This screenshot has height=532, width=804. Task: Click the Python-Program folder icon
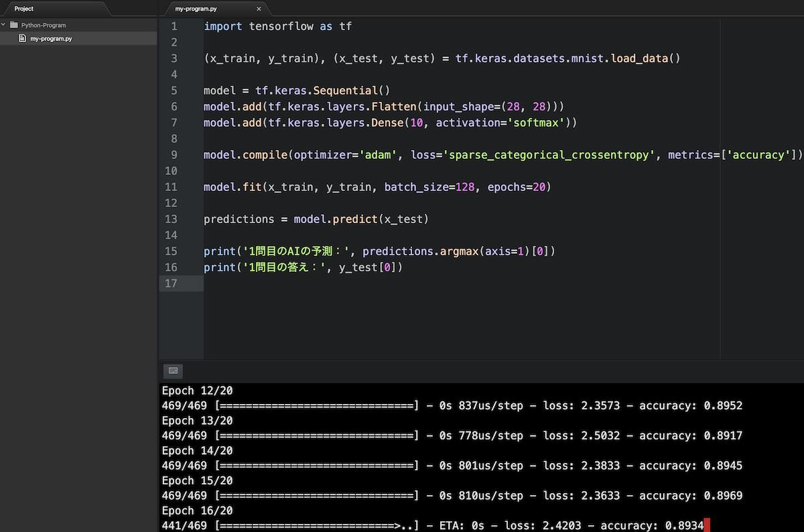point(14,25)
